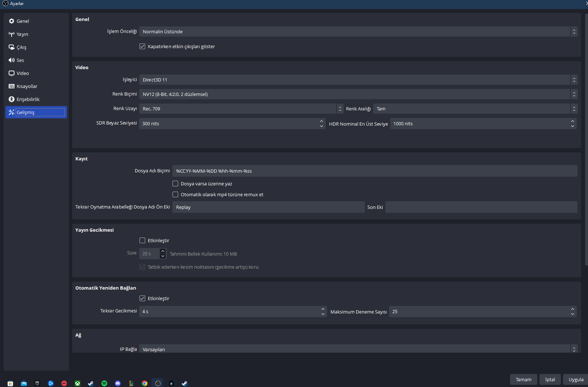Image resolution: width=588 pixels, height=387 pixels.
Task: Click the OBS logo in the title bar
Action: [x=5, y=4]
